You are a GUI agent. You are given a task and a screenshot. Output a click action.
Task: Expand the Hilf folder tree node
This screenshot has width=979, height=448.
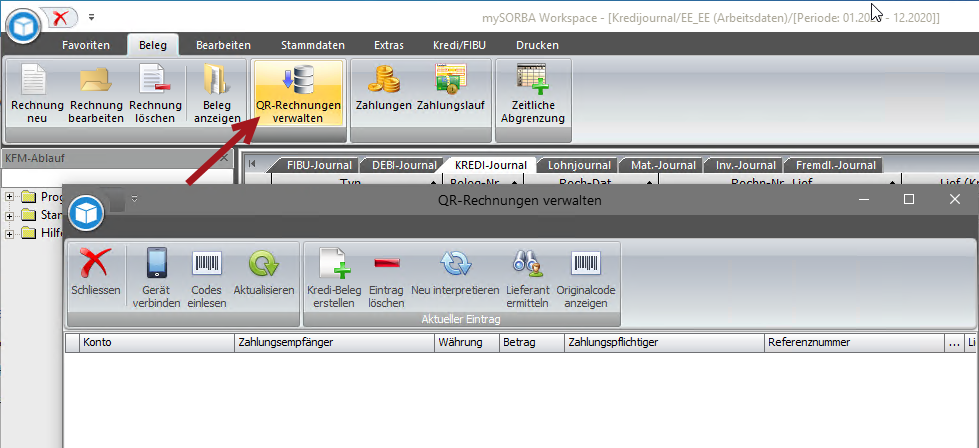[x=9, y=234]
